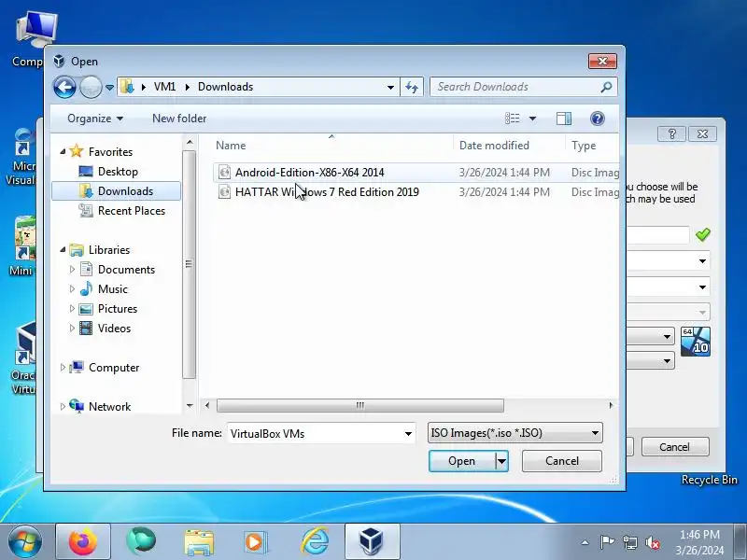Sort by Date modified column

(x=494, y=146)
